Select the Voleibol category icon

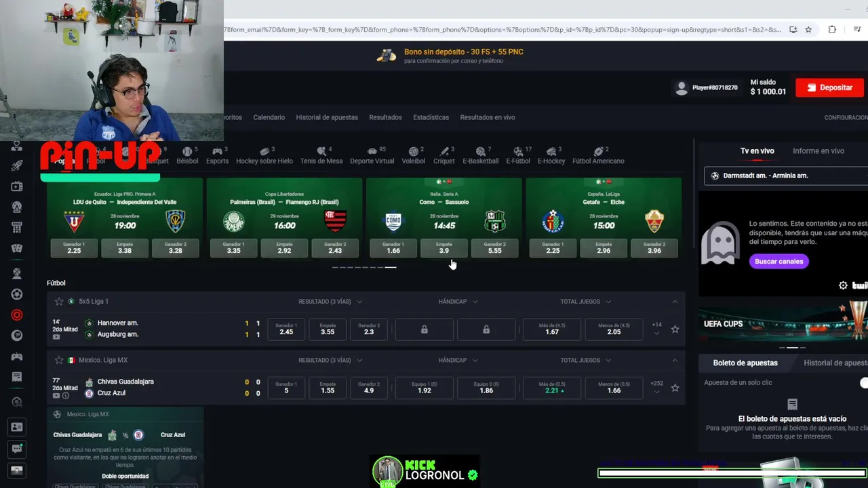click(x=414, y=155)
